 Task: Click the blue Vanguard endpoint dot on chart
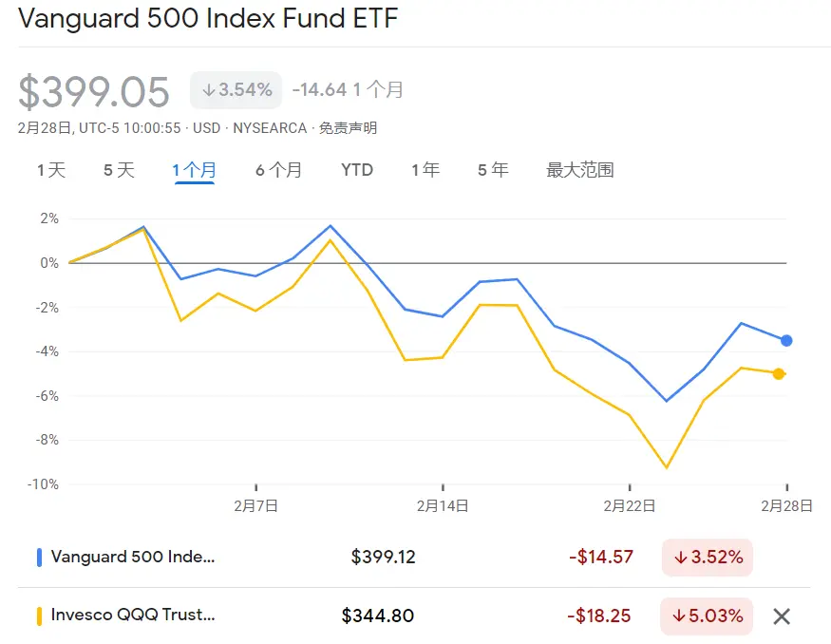pyautogui.click(x=786, y=340)
